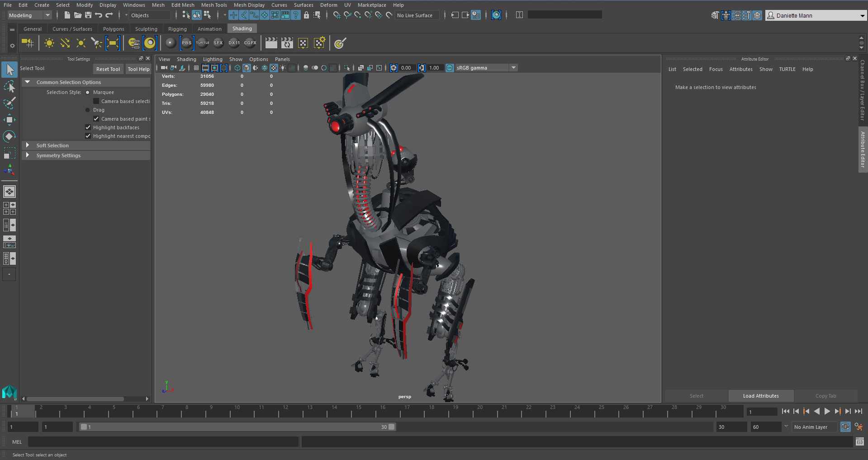The width and height of the screenshot is (868, 460).
Task: Click the CGFX shader shelf icon
Action: tap(250, 43)
